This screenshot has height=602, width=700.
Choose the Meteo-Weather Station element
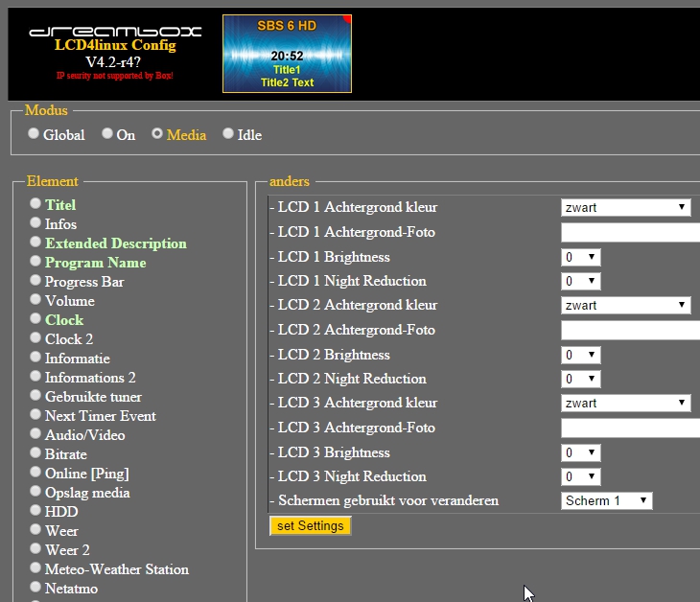click(x=35, y=567)
